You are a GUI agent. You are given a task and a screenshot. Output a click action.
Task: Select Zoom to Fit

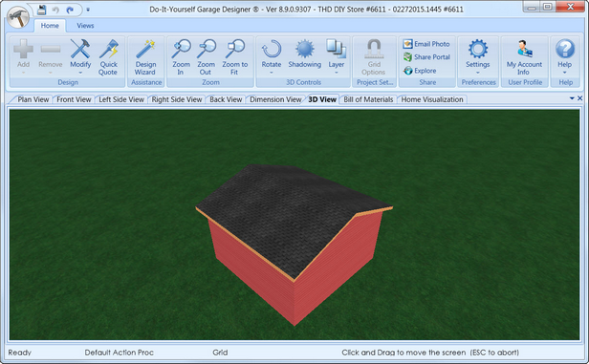(235, 57)
